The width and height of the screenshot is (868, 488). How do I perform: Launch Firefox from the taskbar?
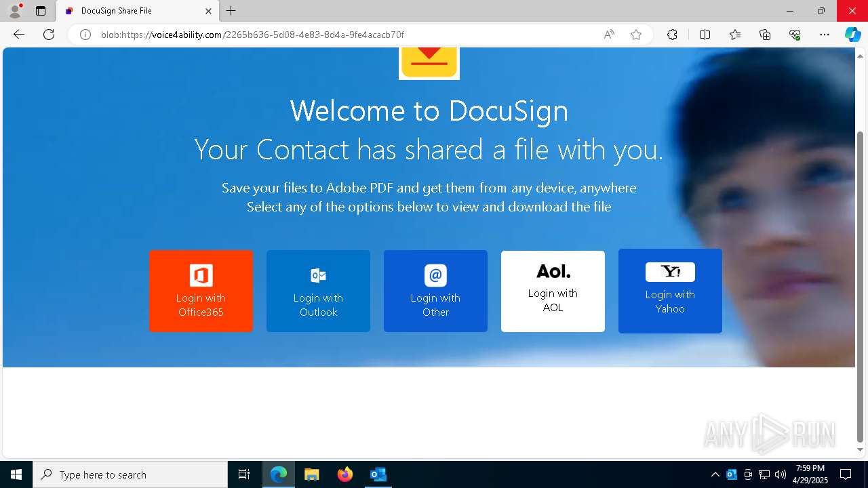(x=345, y=474)
